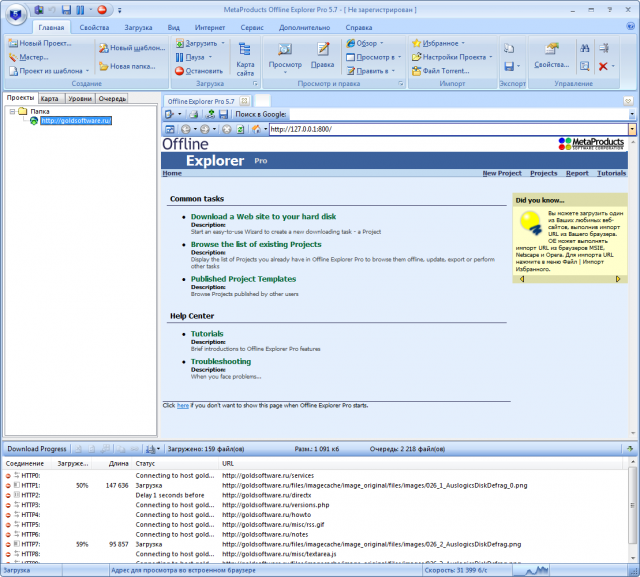Screen dimensions: 640x577
Task: Click the Статус column header
Action: coord(176,464)
